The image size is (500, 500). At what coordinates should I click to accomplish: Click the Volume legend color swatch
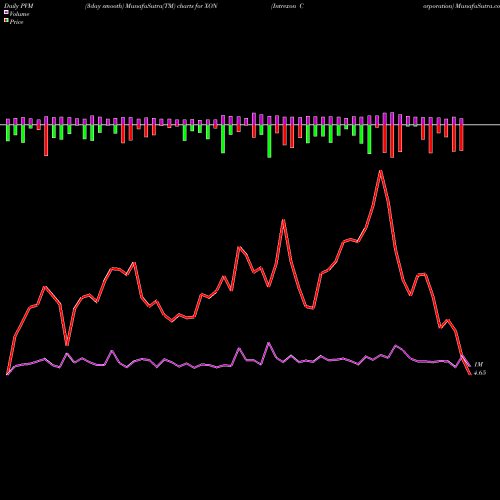pyautogui.click(x=6, y=12)
